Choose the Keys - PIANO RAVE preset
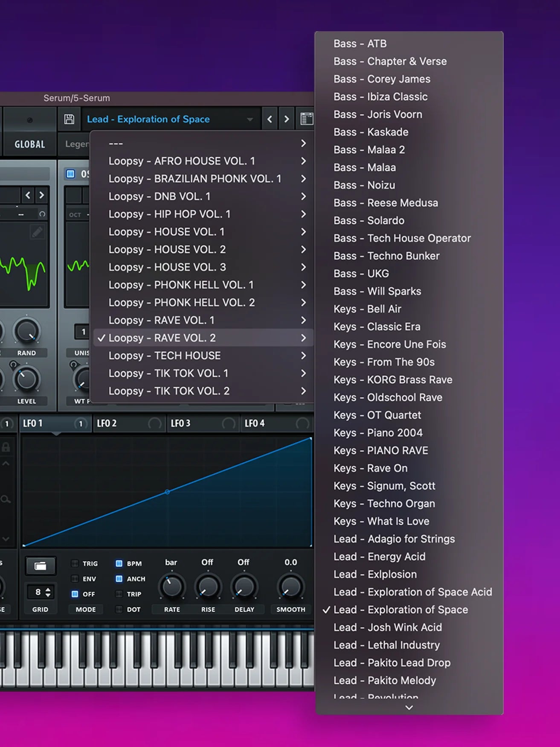The image size is (560, 747). point(409,450)
